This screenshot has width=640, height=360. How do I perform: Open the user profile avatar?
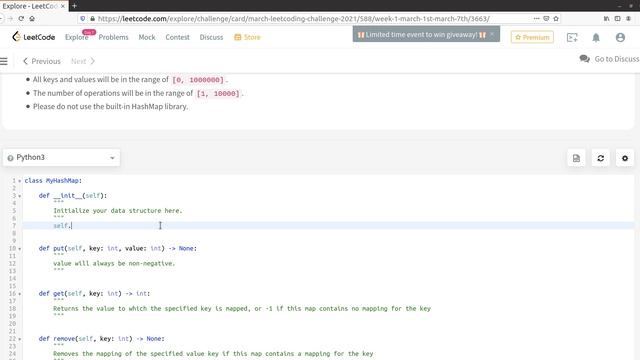click(620, 37)
